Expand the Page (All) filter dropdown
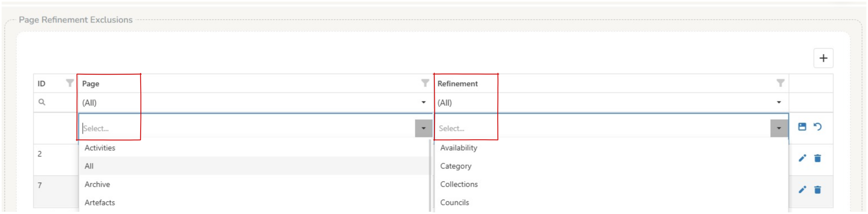Viewport: 868px width, 214px height. coord(423,102)
